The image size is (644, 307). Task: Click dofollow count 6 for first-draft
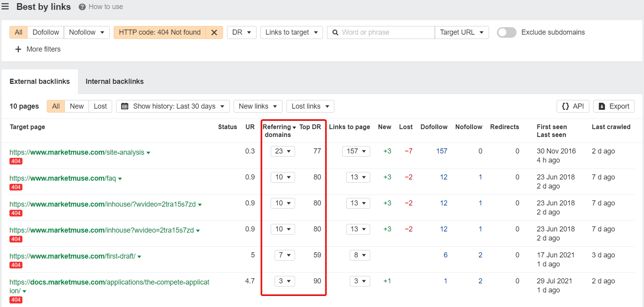(445, 255)
